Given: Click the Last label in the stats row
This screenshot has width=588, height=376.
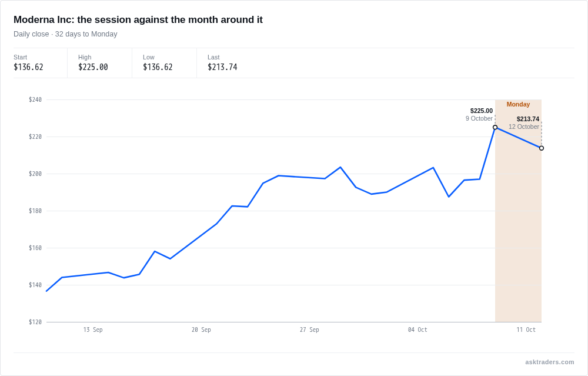Looking at the screenshot, I should (x=213, y=57).
